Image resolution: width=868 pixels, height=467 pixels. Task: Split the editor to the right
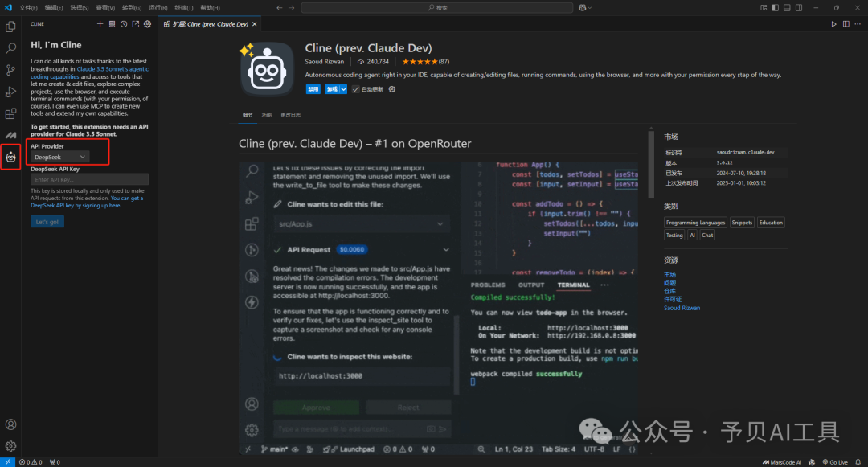pyautogui.click(x=845, y=24)
